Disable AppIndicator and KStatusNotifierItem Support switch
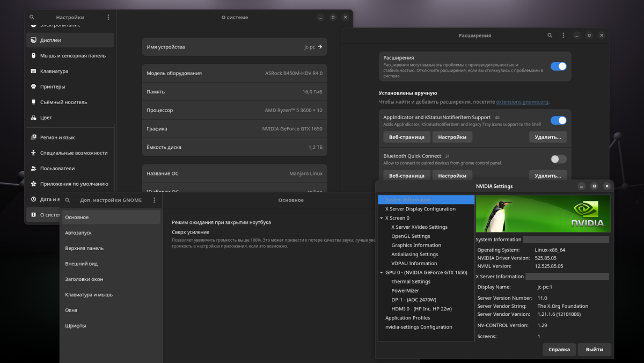This screenshot has height=363, width=644. (x=559, y=121)
